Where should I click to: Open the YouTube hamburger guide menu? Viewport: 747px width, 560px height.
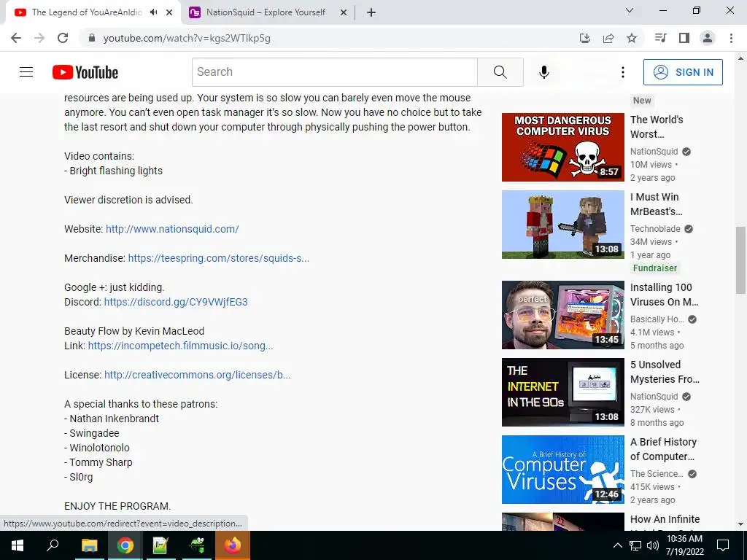click(x=26, y=72)
